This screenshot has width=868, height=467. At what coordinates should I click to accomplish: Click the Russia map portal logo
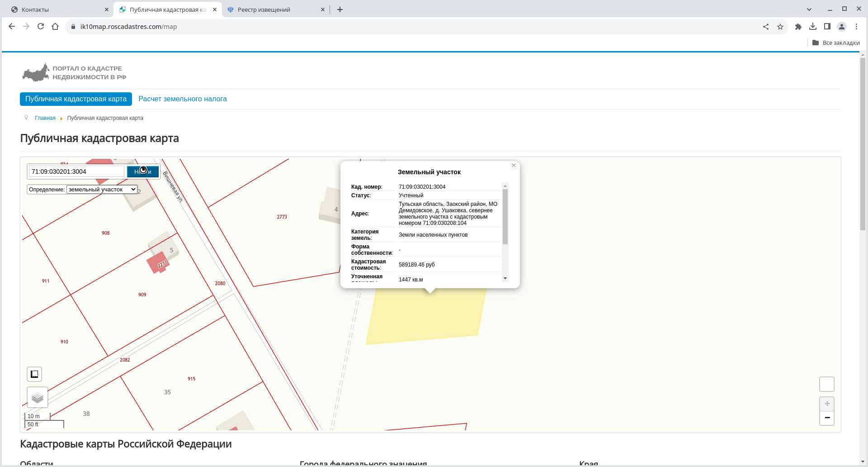(x=36, y=73)
